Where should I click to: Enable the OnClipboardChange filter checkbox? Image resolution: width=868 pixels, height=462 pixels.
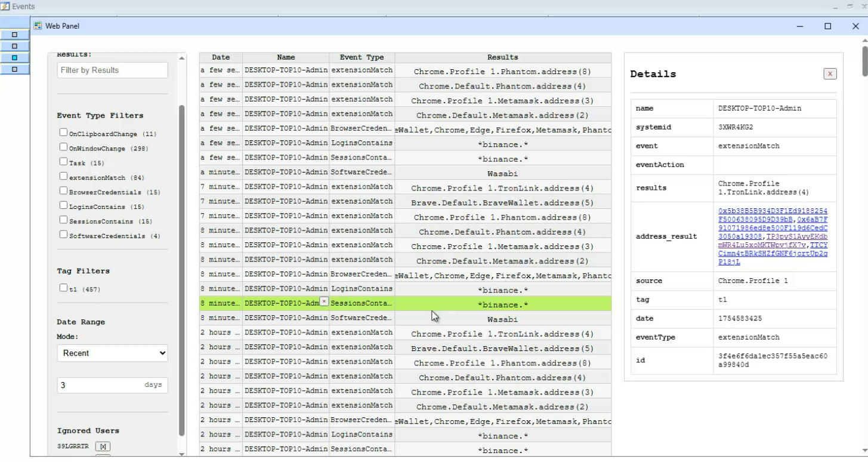click(x=63, y=133)
